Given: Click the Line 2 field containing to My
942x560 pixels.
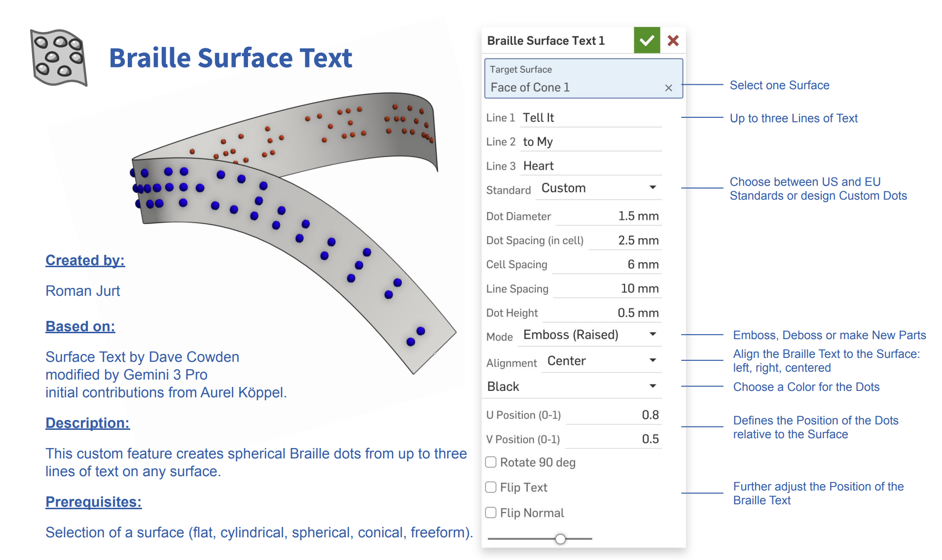Looking at the screenshot, I should coord(591,142).
